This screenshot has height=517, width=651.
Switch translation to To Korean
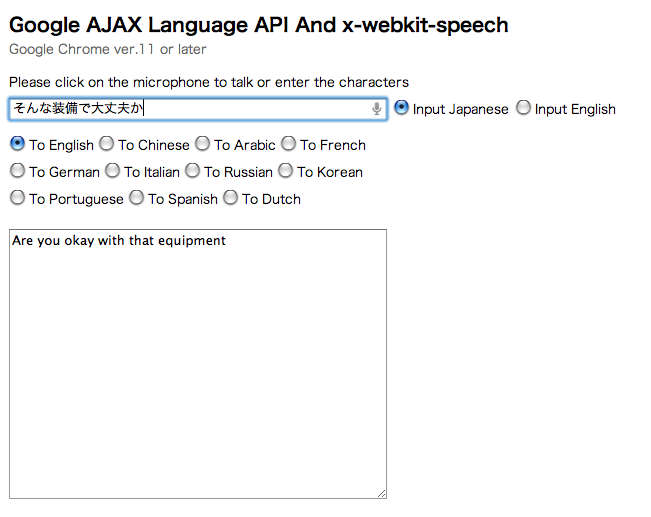(x=286, y=171)
